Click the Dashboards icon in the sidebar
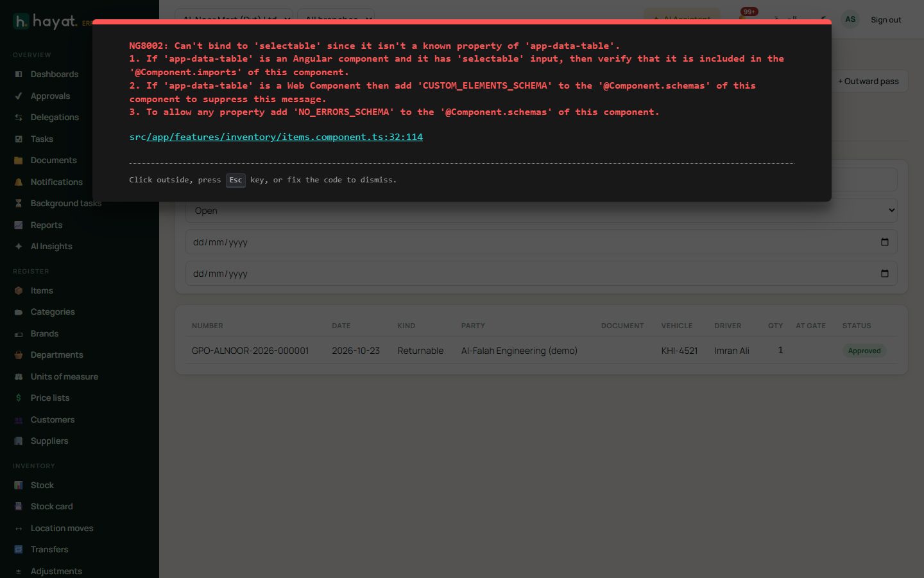This screenshot has width=924, height=578. click(x=19, y=74)
